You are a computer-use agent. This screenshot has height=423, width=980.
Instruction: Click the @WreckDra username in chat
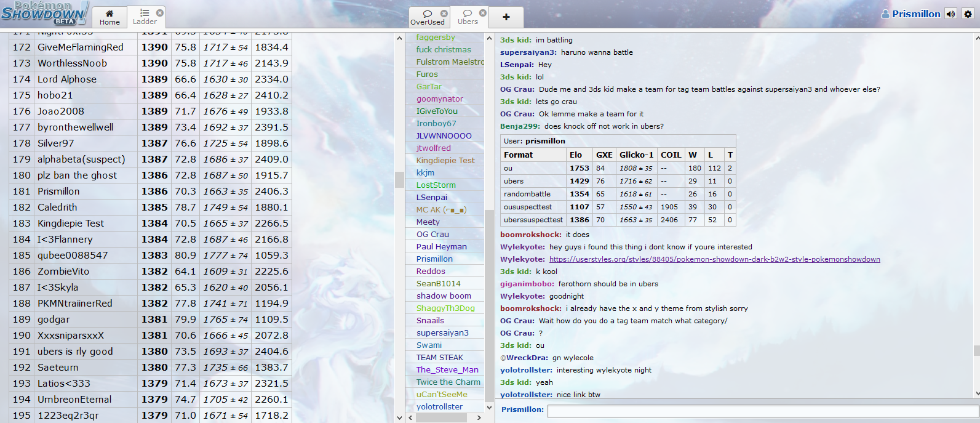coord(524,358)
